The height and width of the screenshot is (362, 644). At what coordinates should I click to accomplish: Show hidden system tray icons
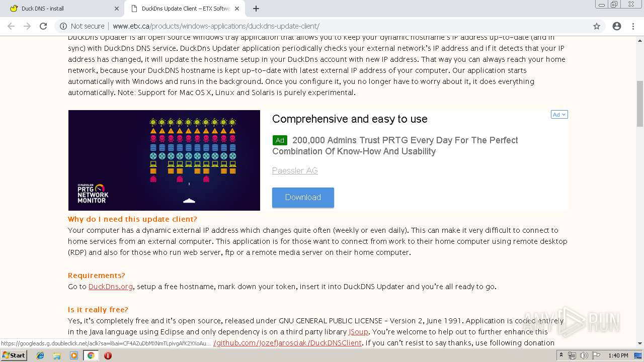(x=561, y=355)
